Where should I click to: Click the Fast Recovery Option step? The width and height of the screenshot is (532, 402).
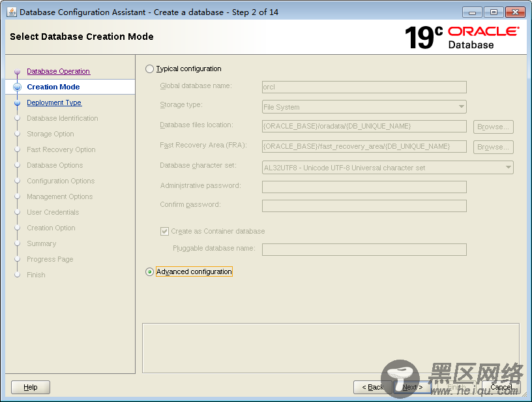61,149
